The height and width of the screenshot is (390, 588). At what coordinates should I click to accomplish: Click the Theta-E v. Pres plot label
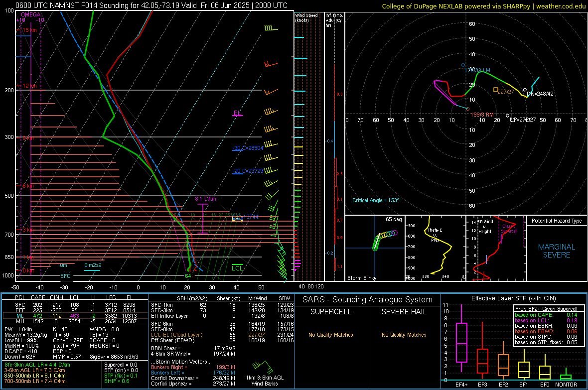435,235
